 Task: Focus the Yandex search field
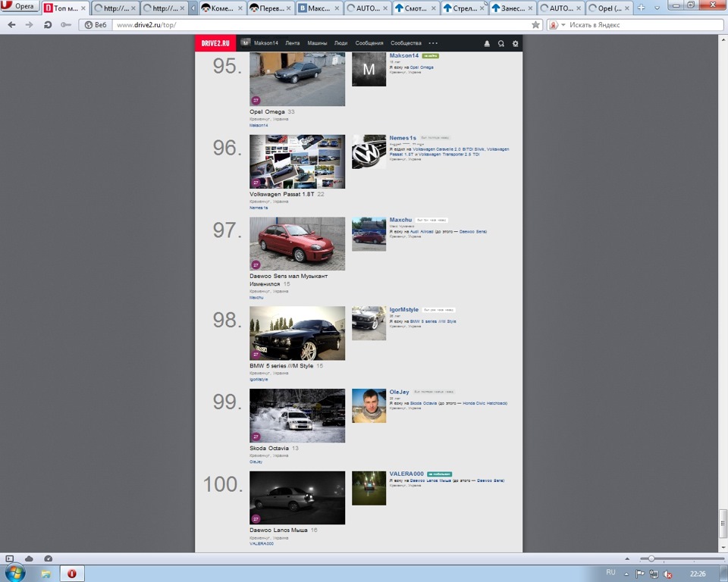pyautogui.click(x=645, y=25)
